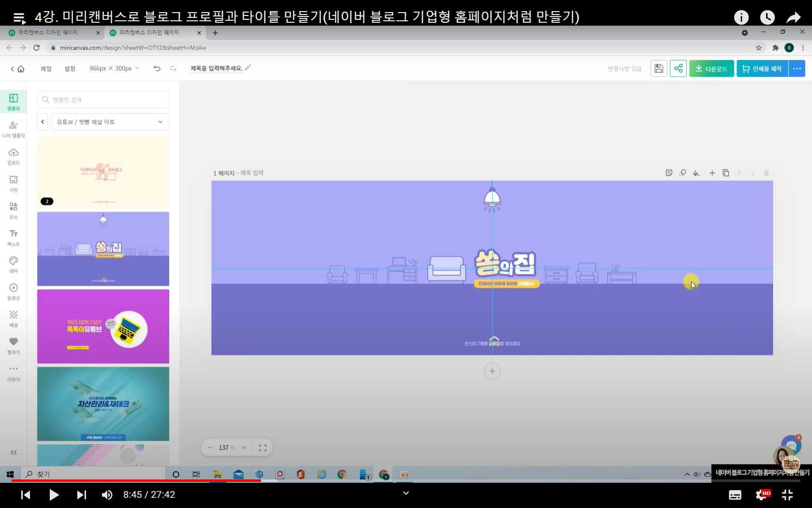Open page memo icon above canvas

(x=669, y=173)
